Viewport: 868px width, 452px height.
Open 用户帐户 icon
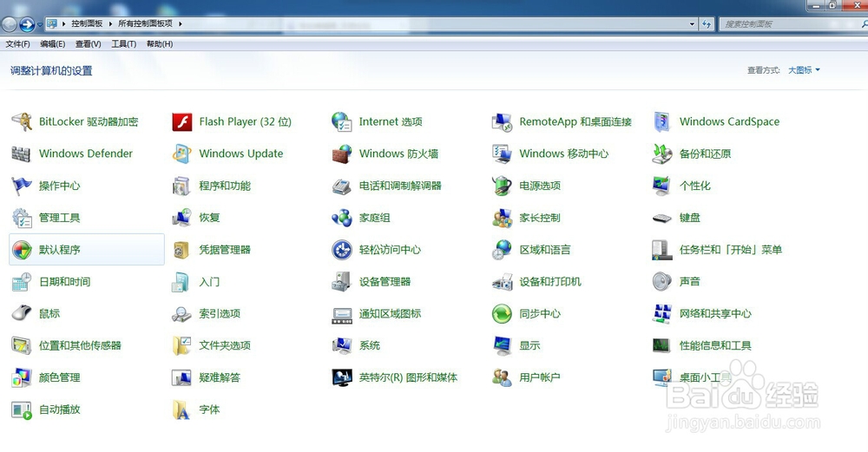point(502,378)
